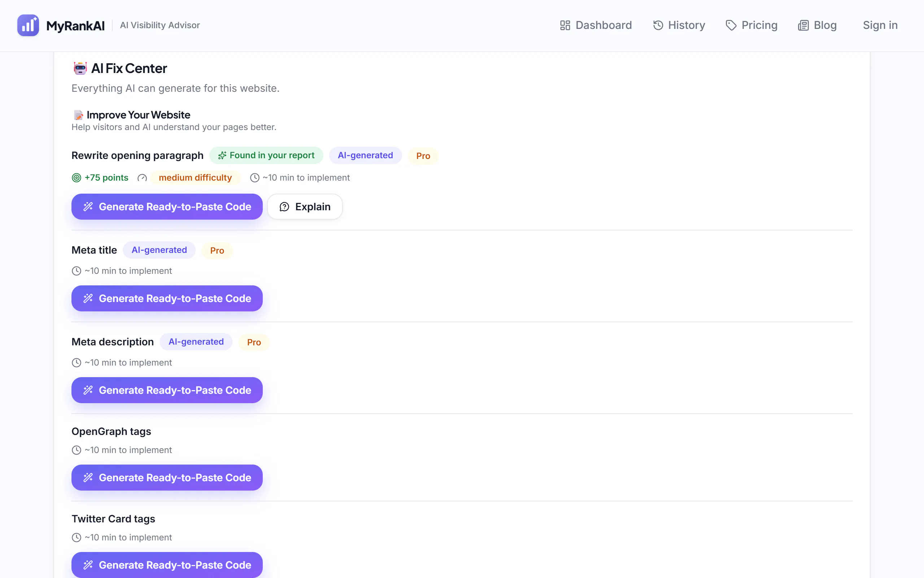The height and width of the screenshot is (578, 924).
Task: Click the Dashboard grid icon
Action: (x=565, y=25)
